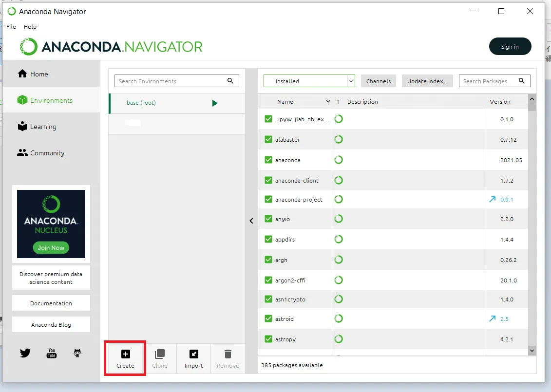
Task: Click the Version column header
Action: [500, 101]
